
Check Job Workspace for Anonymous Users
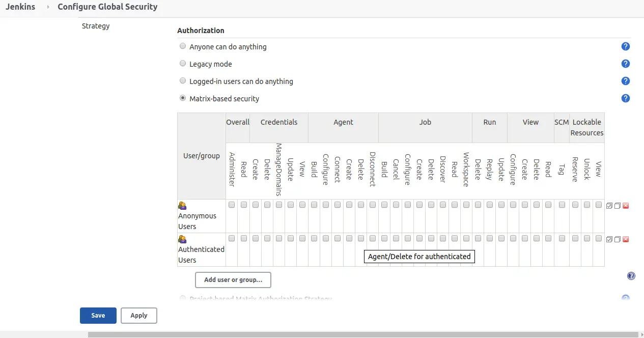pyautogui.click(x=466, y=205)
